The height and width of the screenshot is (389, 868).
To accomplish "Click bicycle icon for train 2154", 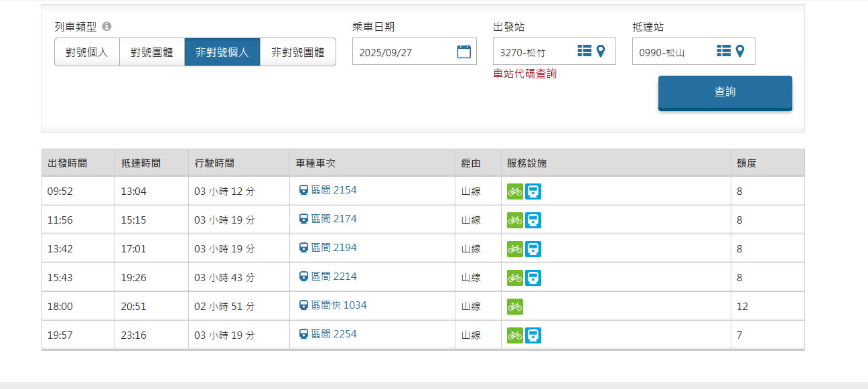I will (x=514, y=191).
